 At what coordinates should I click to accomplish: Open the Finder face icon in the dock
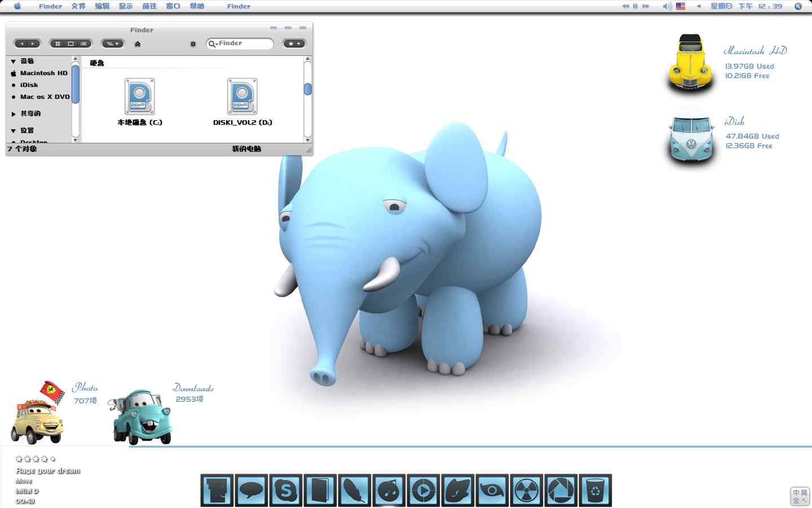click(217, 490)
